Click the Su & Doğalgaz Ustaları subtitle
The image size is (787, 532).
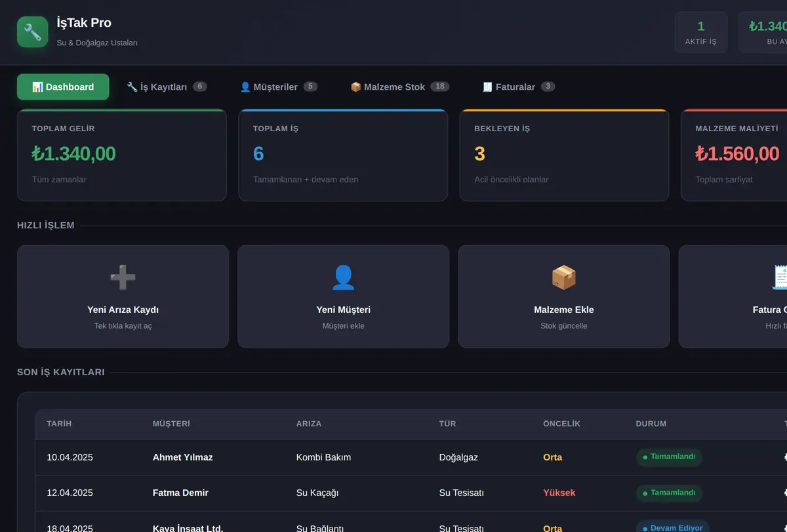click(97, 43)
